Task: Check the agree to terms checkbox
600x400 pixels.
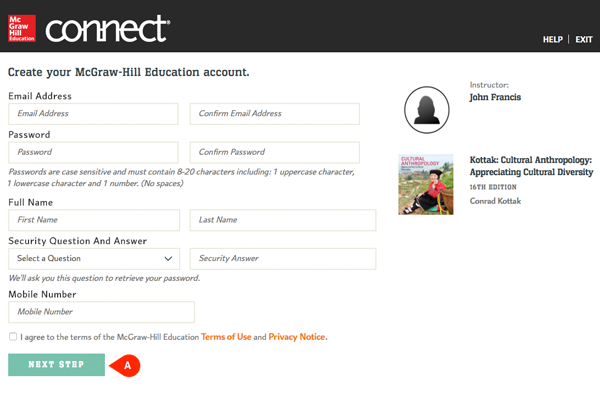Action: pos(12,337)
